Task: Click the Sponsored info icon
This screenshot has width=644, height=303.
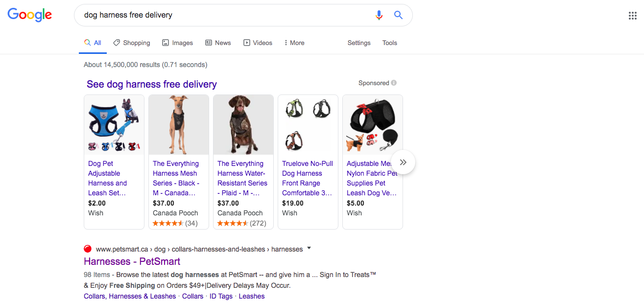Action: click(394, 83)
